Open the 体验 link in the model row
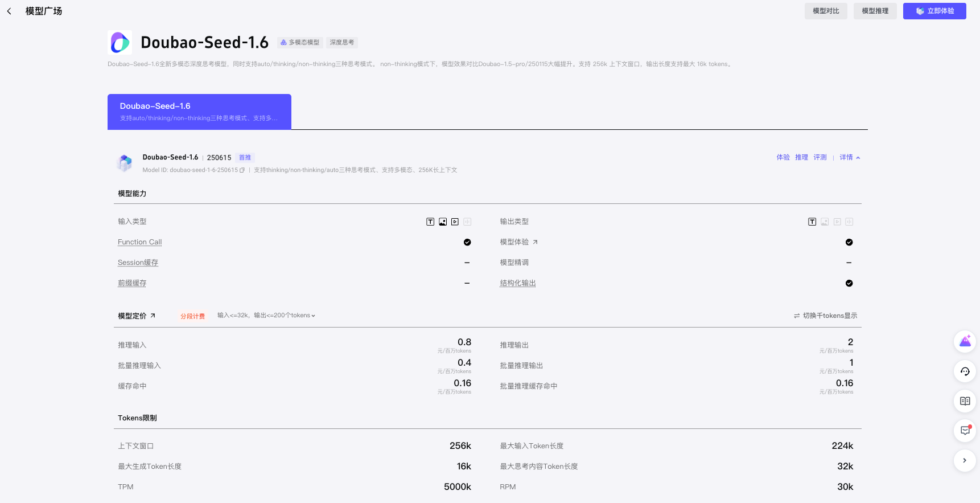The image size is (980, 503). tap(783, 157)
